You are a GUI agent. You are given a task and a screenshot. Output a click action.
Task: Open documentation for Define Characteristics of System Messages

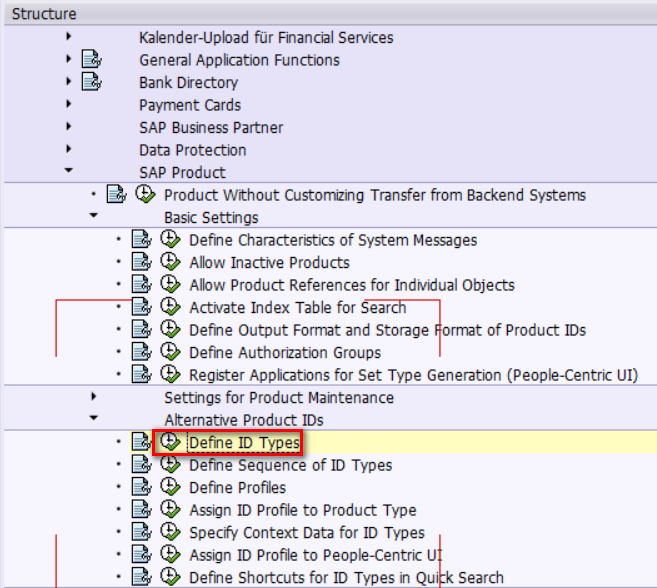point(142,240)
